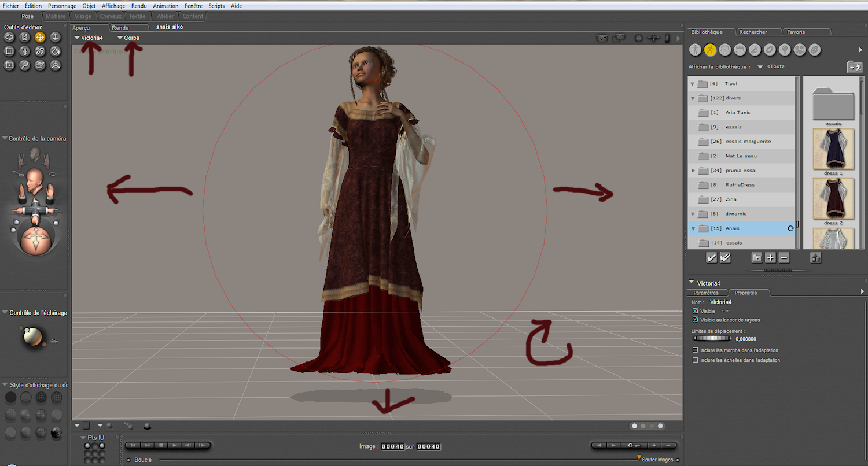This screenshot has width=868, height=466.
Task: Remove library item with minus button
Action: click(x=784, y=258)
